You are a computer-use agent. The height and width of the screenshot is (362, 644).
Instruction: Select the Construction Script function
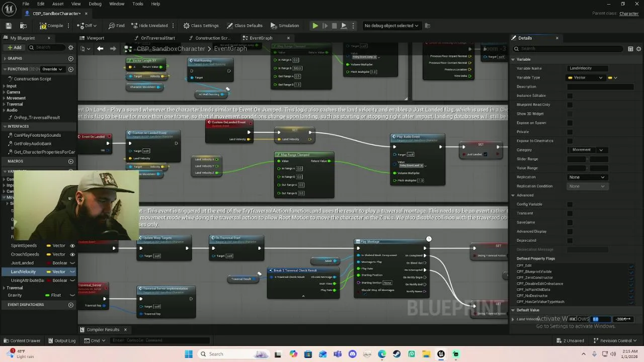[32, 79]
